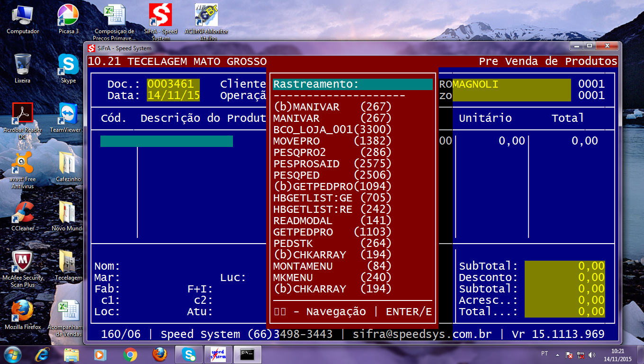Screen dimensions: 644x364
Task: Select the PESQPRO2 (286) trace row
Action: [x=332, y=153]
